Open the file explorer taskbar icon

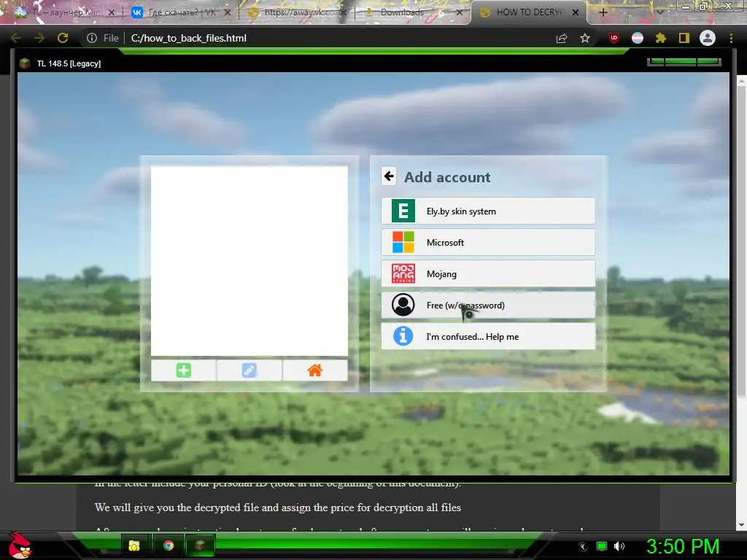click(134, 545)
